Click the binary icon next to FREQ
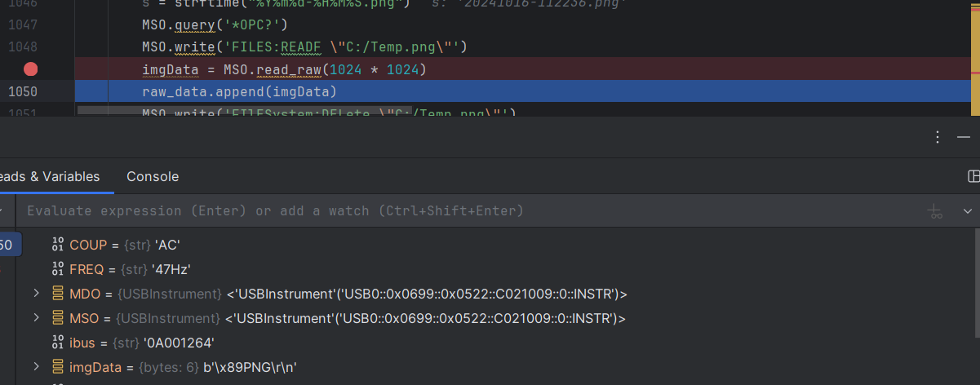Screen dimensions: 980x385 click(57, 269)
